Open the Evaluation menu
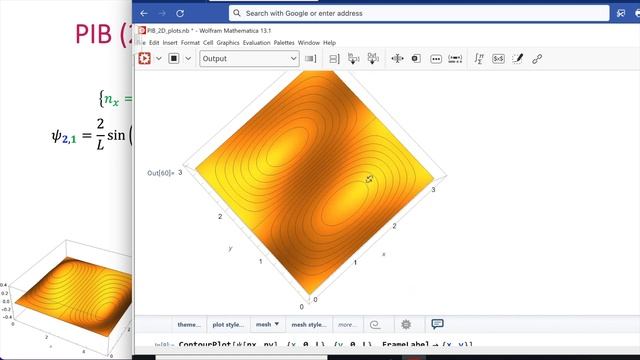Image resolution: width=640 pixels, height=360 pixels. [x=256, y=42]
